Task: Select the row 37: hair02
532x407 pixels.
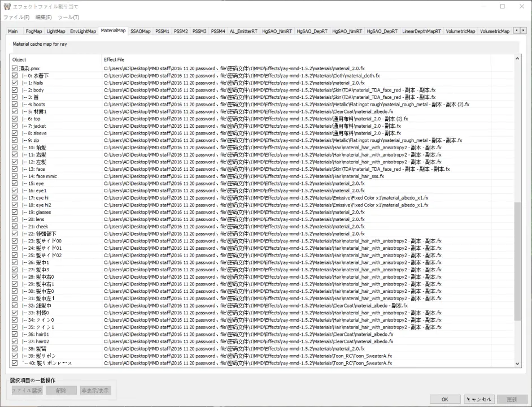Action: (x=262, y=341)
